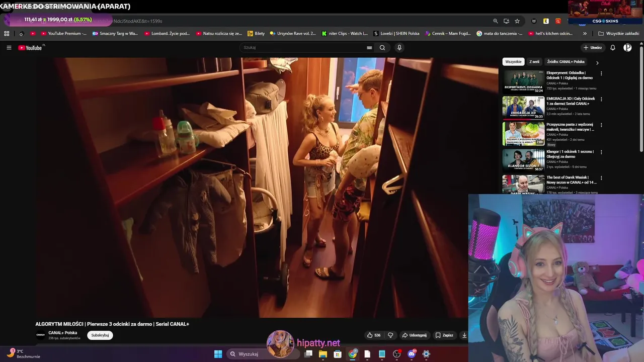Open the Cennik – Mam Frajdę bookmark
This screenshot has height=362, width=644.
448,34
